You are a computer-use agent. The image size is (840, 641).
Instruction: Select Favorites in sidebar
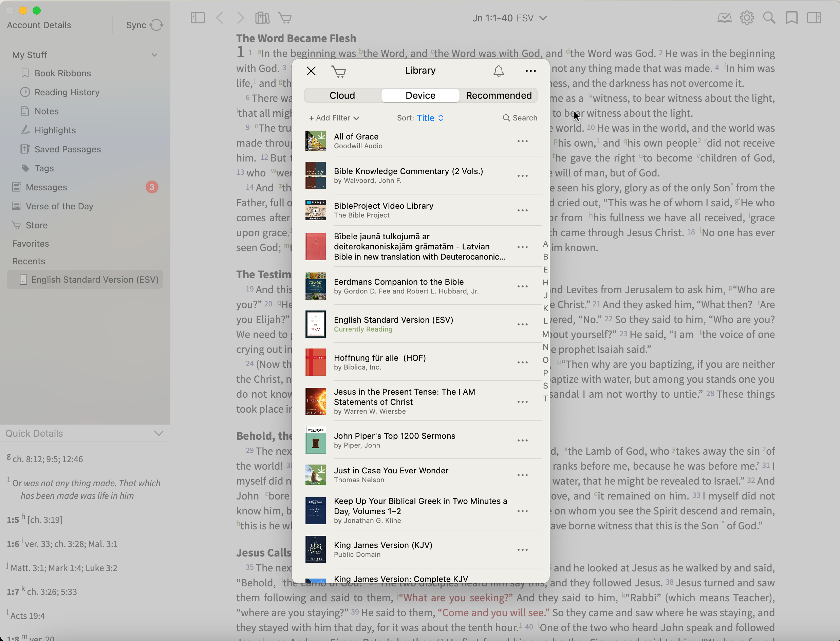coord(31,243)
